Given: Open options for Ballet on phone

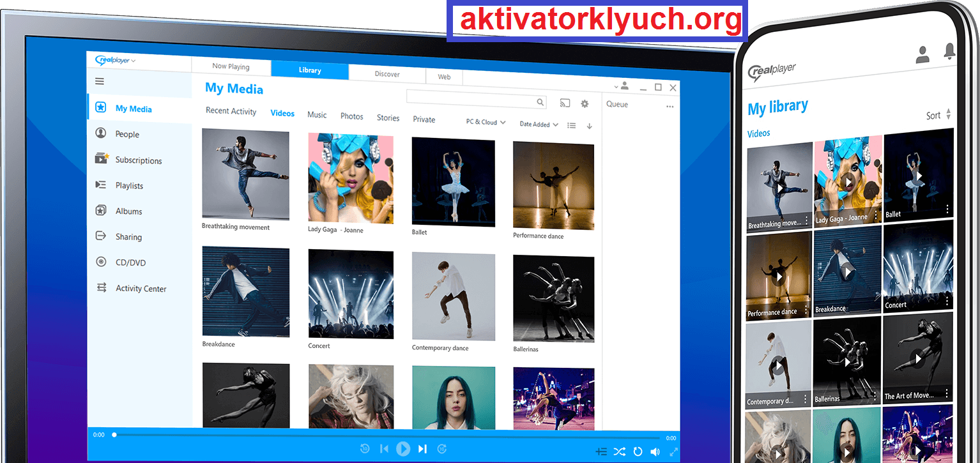Looking at the screenshot, I should pos(947,209).
